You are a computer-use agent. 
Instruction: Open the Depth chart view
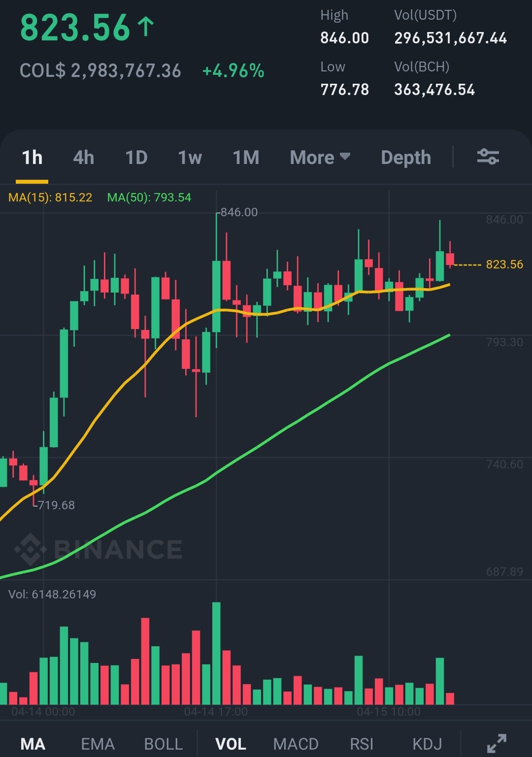406,158
